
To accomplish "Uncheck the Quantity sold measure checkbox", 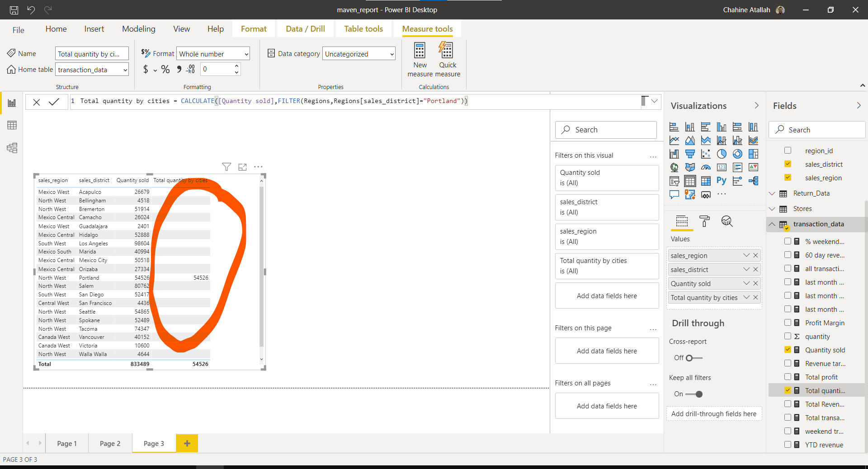I will (788, 350).
